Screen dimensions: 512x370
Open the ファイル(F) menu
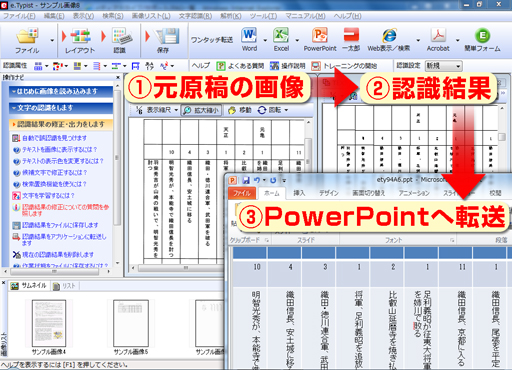click(19, 16)
